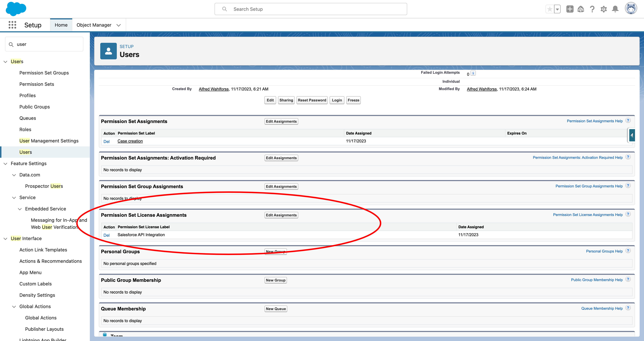Screen dimensions: 644x341
Task: Open the favorites list dropdown arrow
Action: (557, 9)
